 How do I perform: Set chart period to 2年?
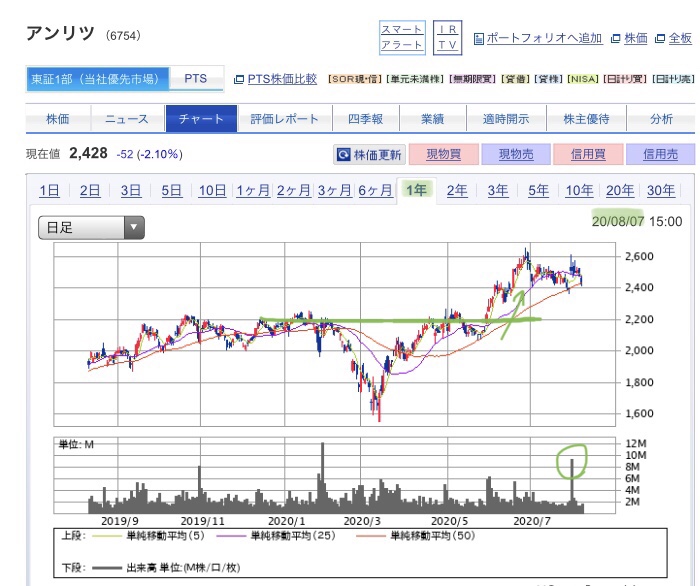457,191
